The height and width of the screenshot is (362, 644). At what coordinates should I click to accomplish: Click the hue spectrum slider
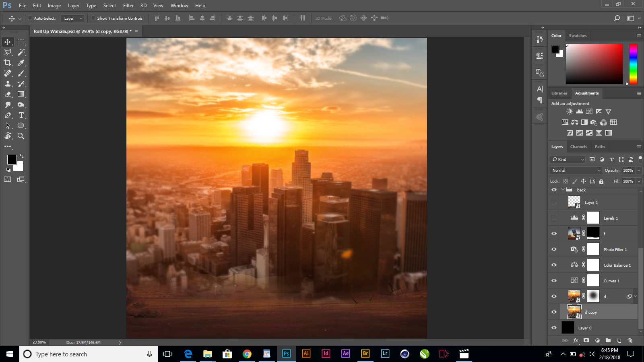click(x=633, y=64)
